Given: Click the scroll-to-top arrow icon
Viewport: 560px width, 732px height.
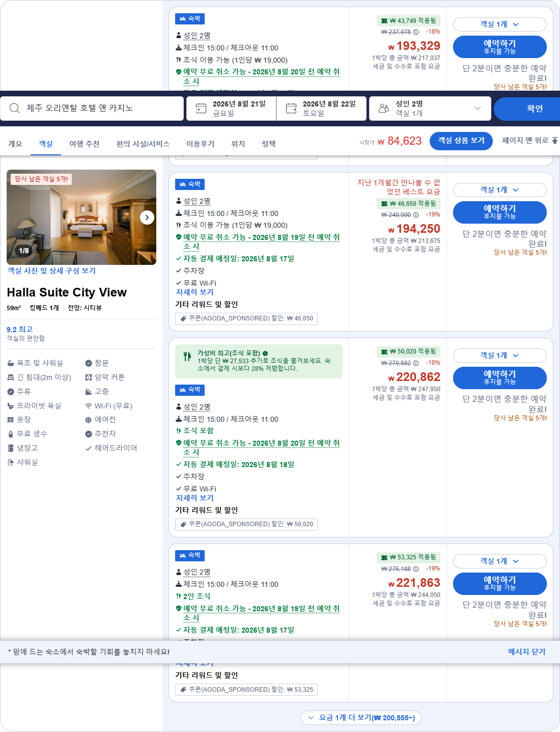Looking at the screenshot, I should pos(555,141).
